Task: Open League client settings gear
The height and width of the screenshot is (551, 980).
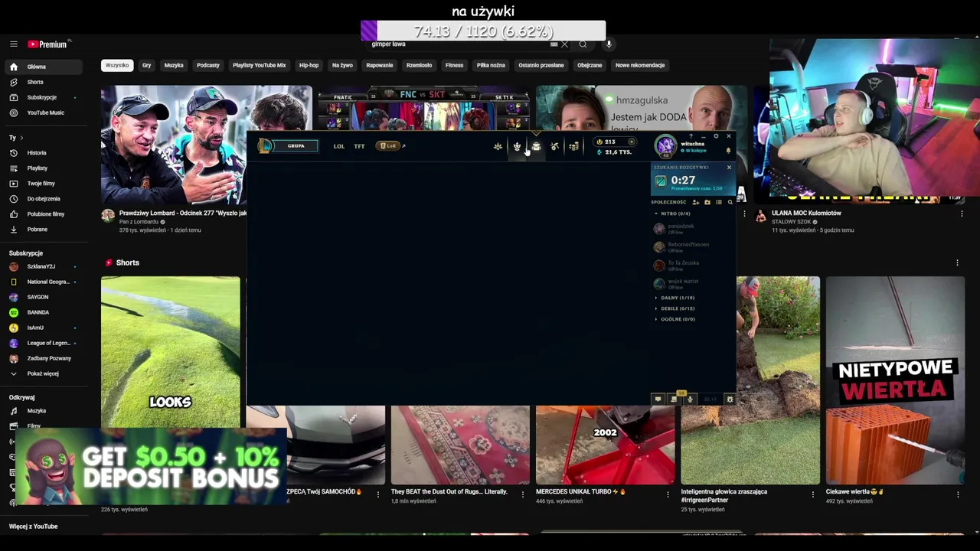Action: click(x=716, y=136)
